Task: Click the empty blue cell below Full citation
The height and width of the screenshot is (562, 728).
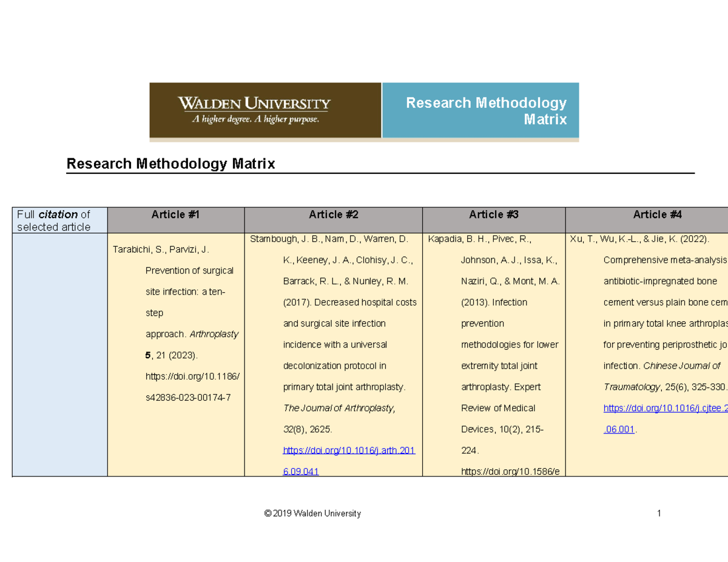Action: [x=59, y=358]
